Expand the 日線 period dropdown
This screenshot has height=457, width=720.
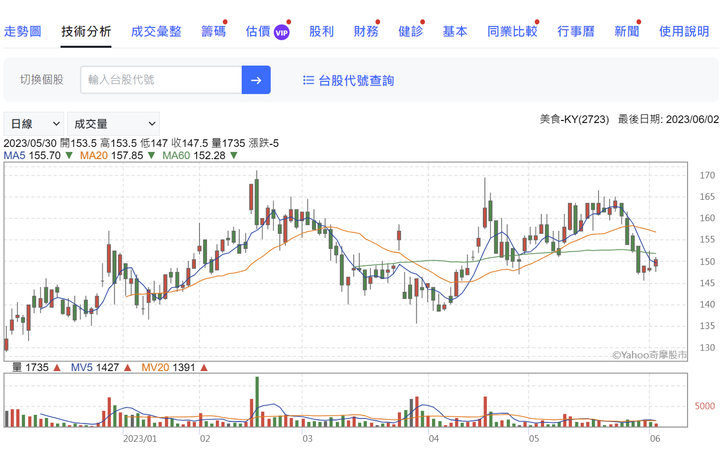click(34, 124)
